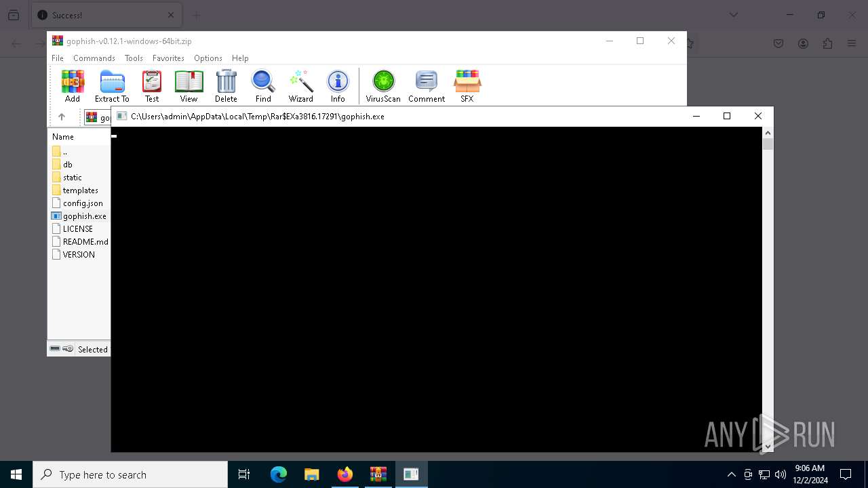This screenshot has height=488, width=868.
Task: Maximize the gophish.exe console window
Action: [x=727, y=116]
